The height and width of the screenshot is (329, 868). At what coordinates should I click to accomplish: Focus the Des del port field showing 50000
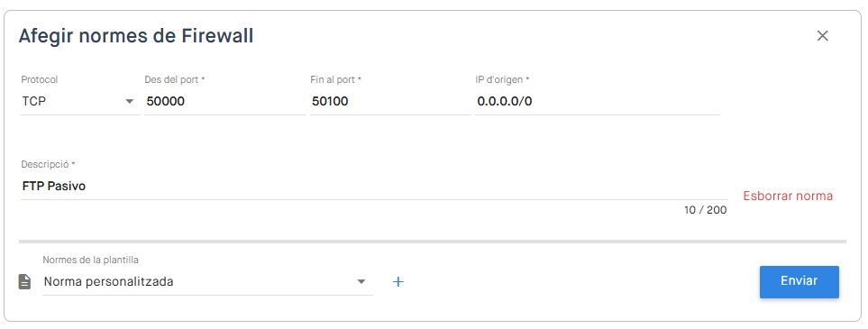pyautogui.click(x=224, y=102)
